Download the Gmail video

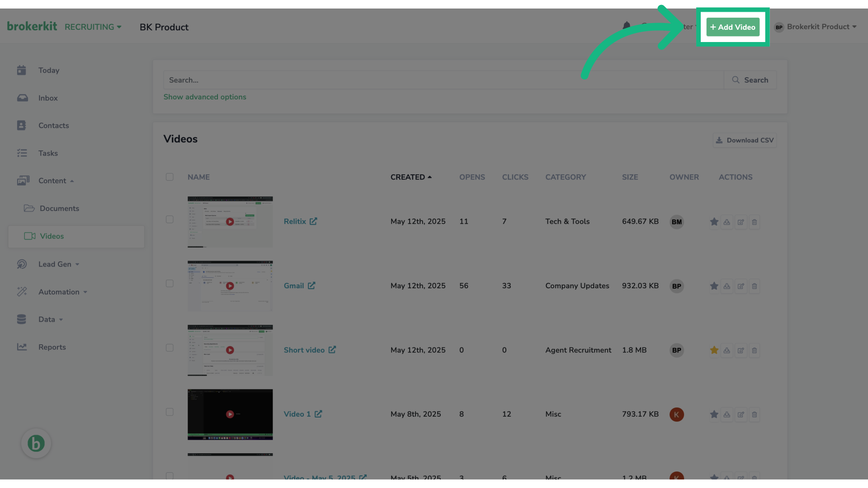point(727,286)
